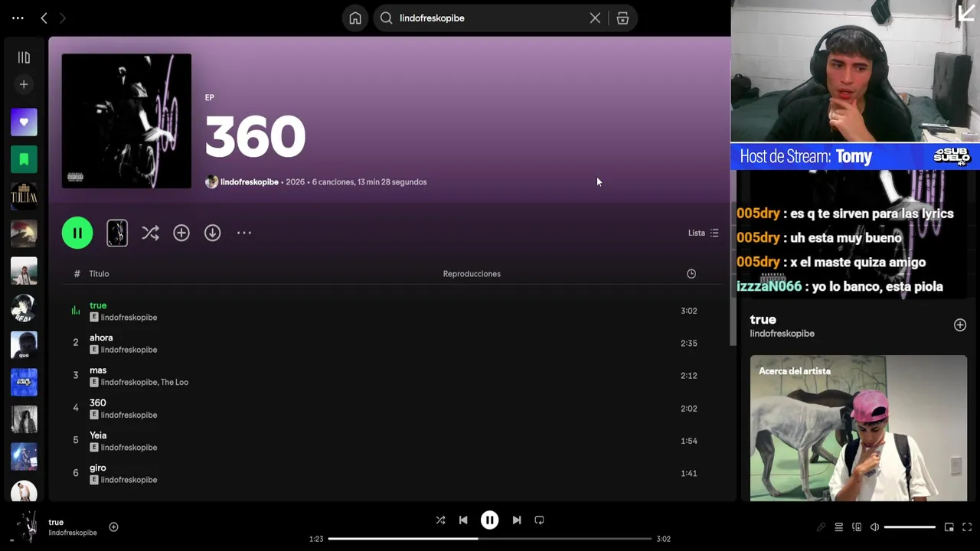Save the 360 EP to library
Viewport: 980px width, 551px height.
click(x=181, y=233)
